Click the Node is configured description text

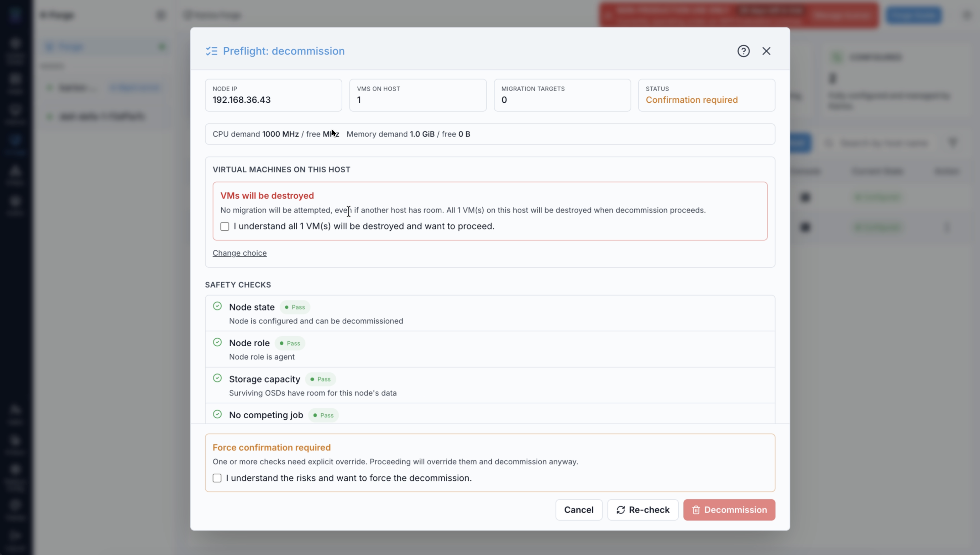pos(316,321)
